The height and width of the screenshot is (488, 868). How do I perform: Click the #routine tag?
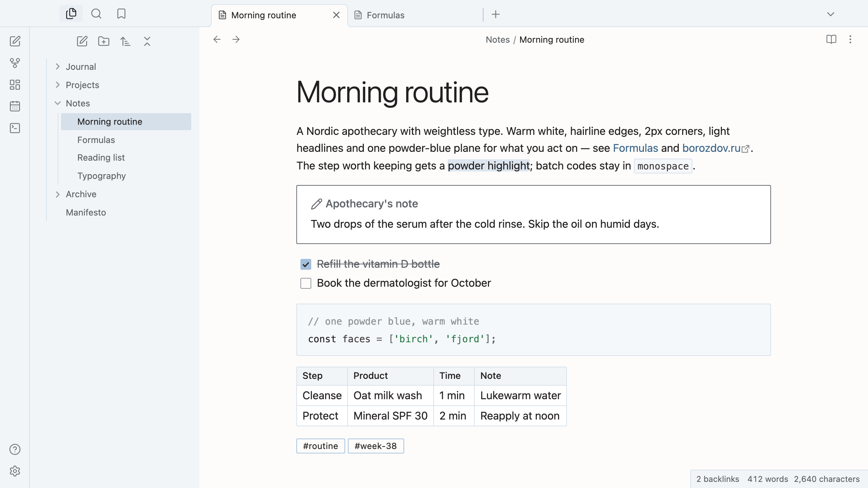(321, 446)
